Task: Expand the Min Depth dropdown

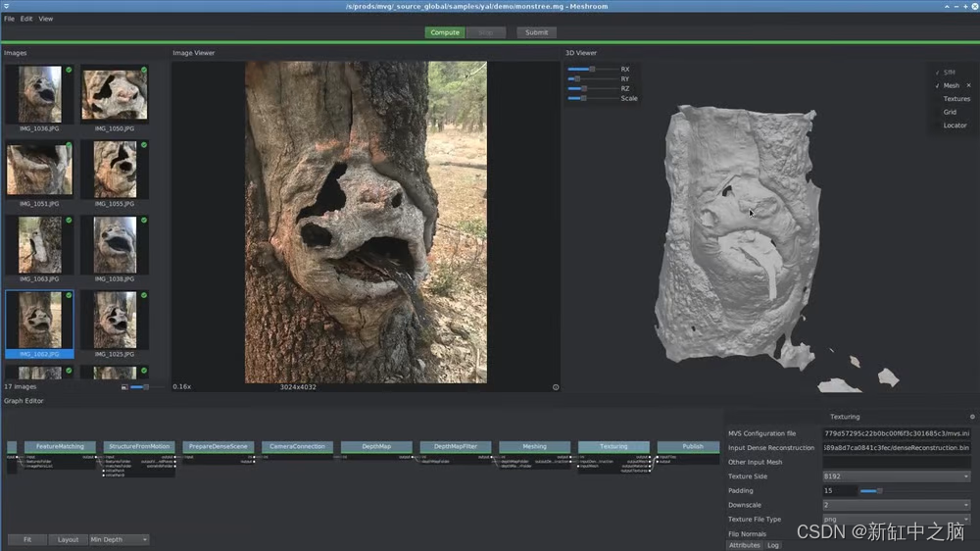Action: coord(119,539)
